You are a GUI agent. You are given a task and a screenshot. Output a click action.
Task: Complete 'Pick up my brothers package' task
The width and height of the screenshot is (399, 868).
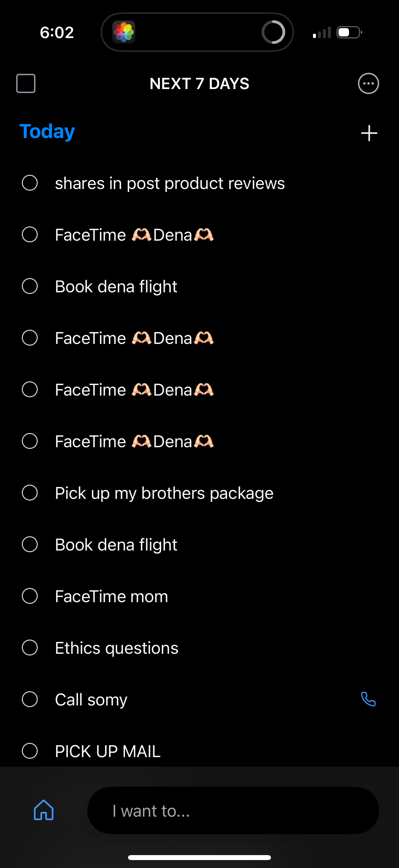point(30,493)
